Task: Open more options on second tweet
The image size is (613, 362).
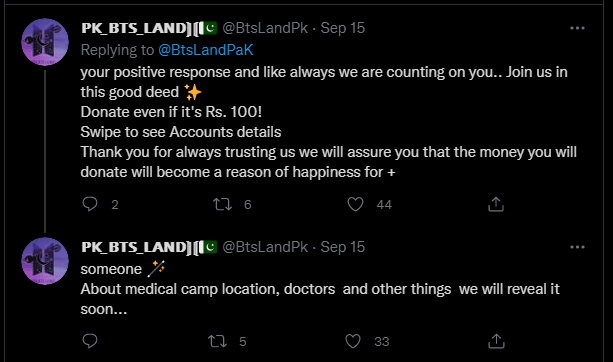Action: pyautogui.click(x=577, y=247)
